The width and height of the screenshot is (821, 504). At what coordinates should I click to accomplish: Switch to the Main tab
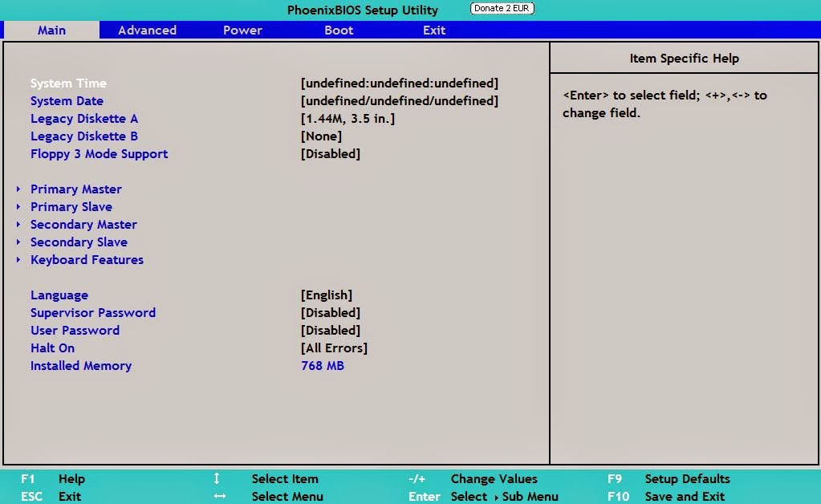[x=51, y=30]
